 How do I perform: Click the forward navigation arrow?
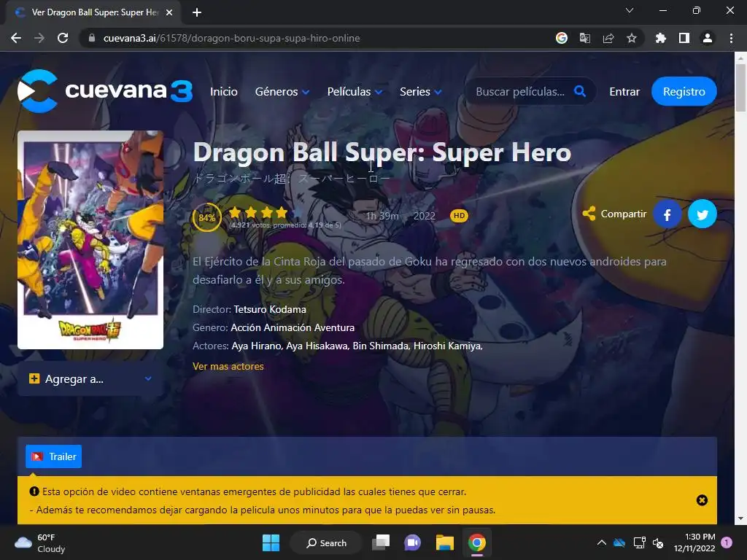[x=39, y=38]
